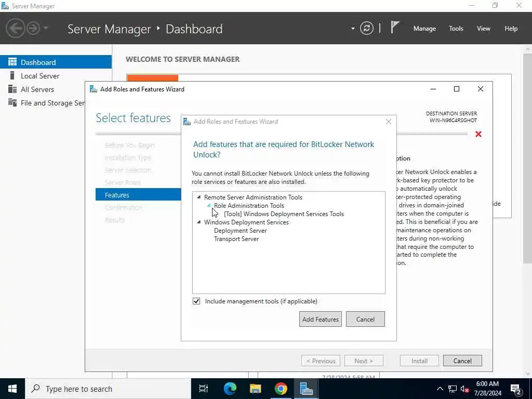532x399 pixels.
Task: Uncheck Include management tools checkbox
Action: pos(196,301)
